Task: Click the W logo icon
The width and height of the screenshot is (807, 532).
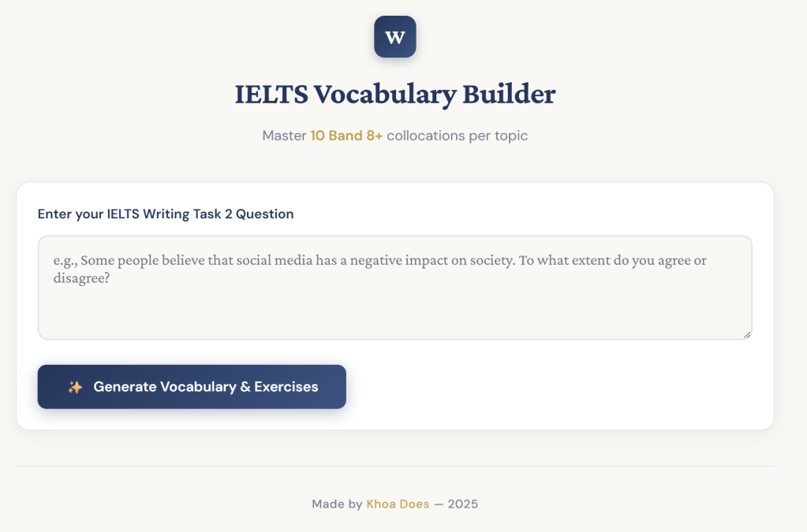Action: 395,37
